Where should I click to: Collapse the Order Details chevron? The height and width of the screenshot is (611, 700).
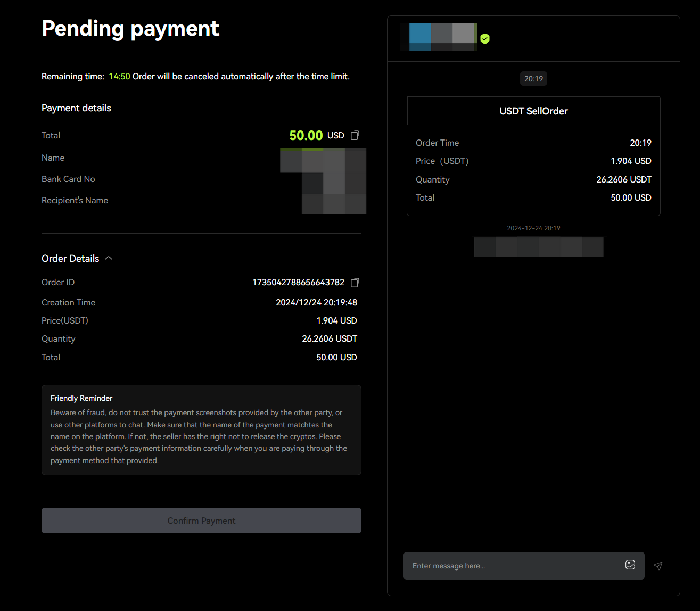(x=109, y=258)
